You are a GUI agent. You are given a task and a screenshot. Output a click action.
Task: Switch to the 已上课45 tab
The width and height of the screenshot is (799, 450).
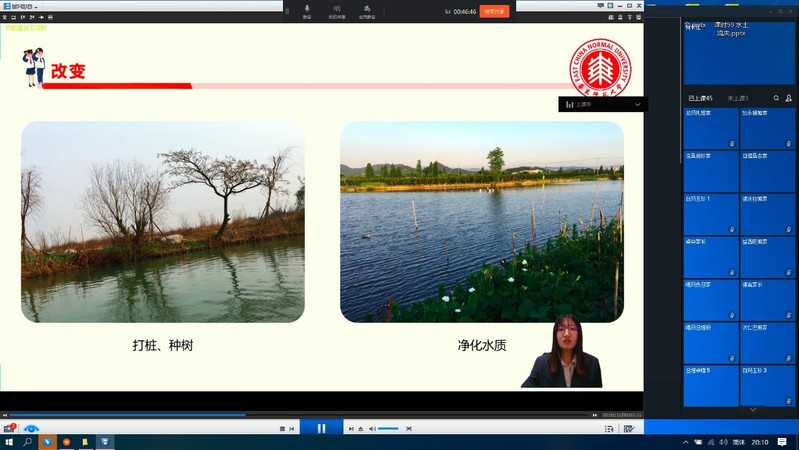click(700, 98)
